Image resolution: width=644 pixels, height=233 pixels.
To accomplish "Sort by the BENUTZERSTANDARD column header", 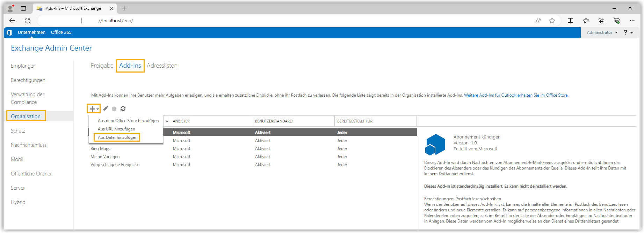I will coord(293,121).
